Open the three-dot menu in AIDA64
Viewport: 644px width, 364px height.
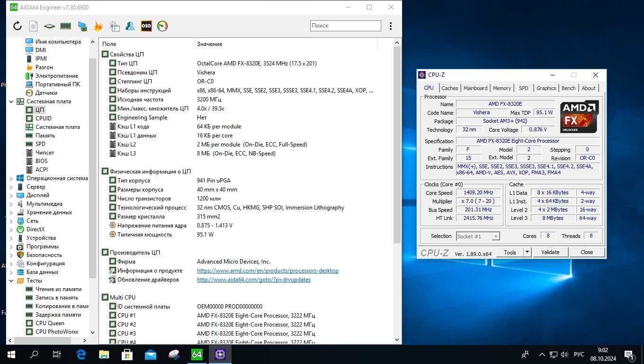391,26
